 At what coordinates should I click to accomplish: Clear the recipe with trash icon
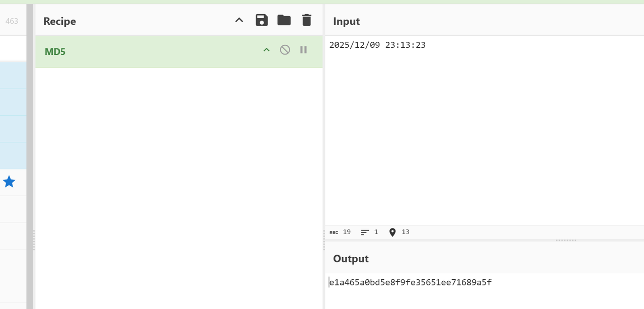click(x=306, y=20)
